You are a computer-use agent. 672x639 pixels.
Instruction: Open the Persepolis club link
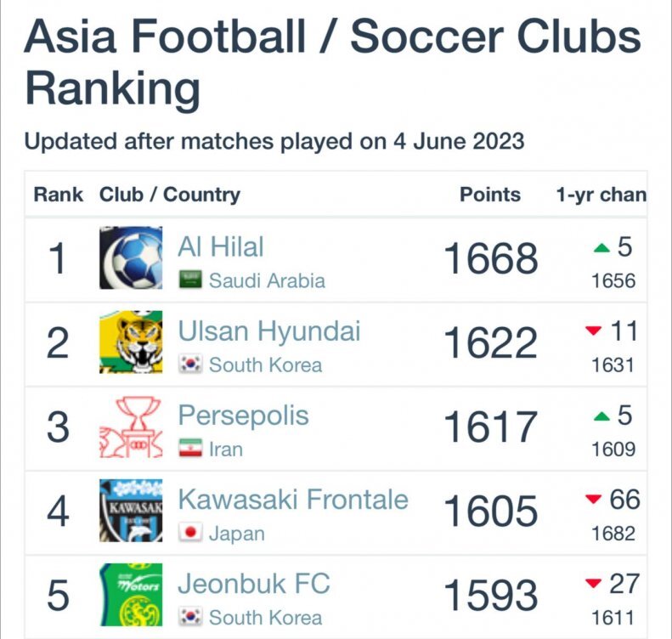click(x=243, y=416)
